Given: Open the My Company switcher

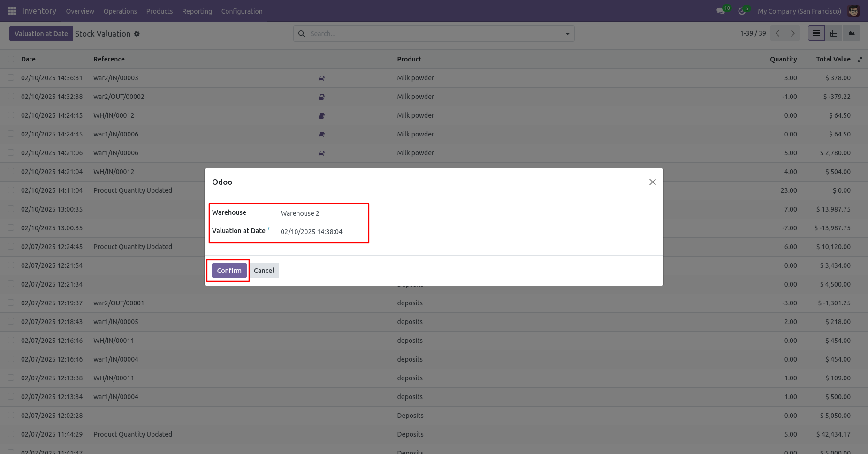Looking at the screenshot, I should click(799, 11).
